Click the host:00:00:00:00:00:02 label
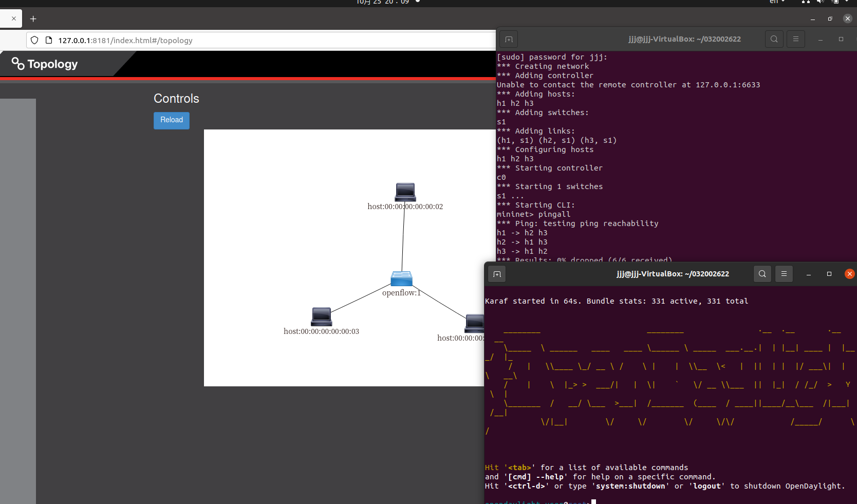The width and height of the screenshot is (857, 504). [405, 207]
